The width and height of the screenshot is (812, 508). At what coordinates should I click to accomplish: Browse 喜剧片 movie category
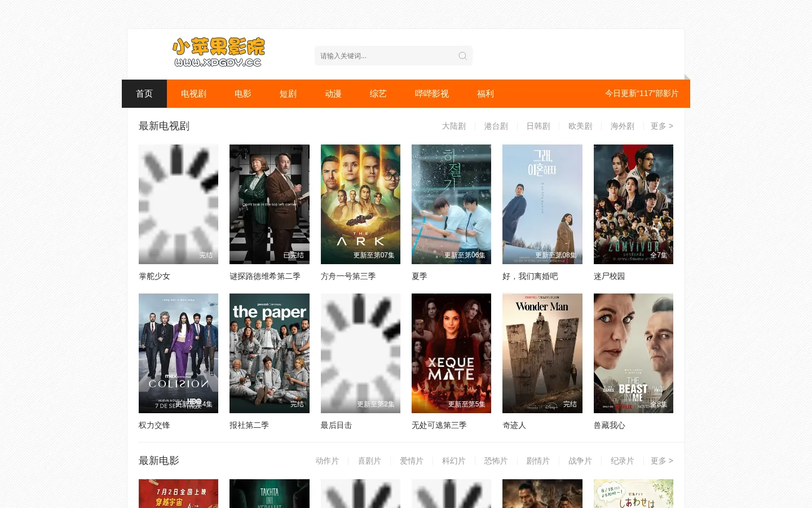click(370, 461)
